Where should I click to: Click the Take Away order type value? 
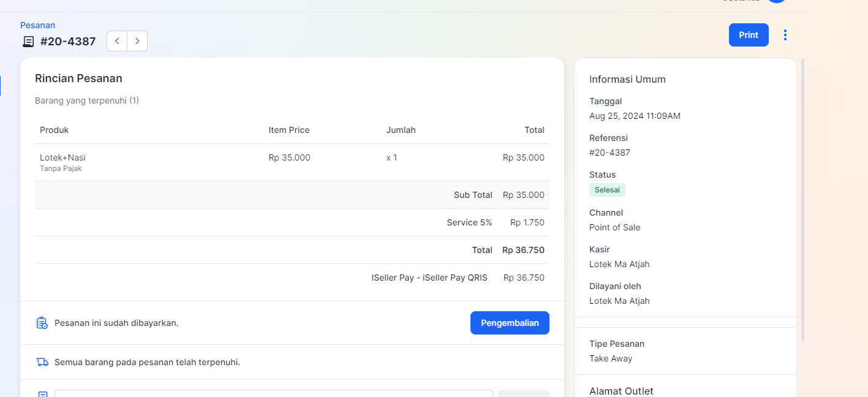(x=611, y=358)
